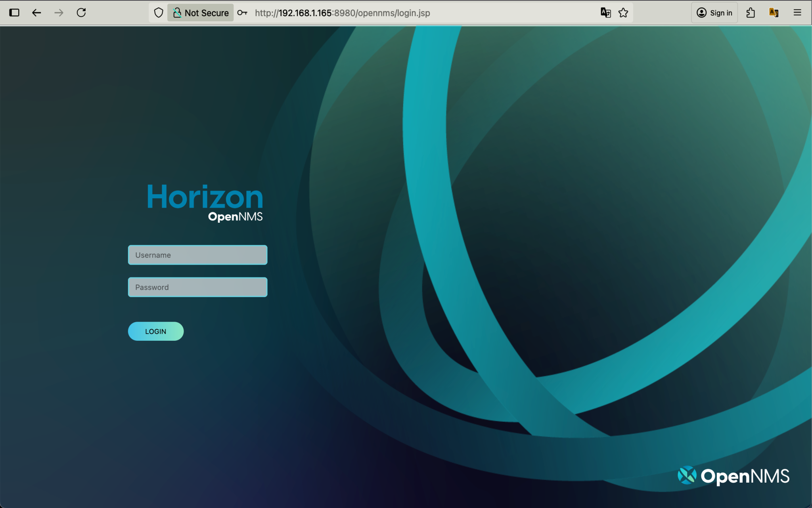Open the browser extensions icon
Image resolution: width=812 pixels, height=508 pixels.
pos(750,12)
